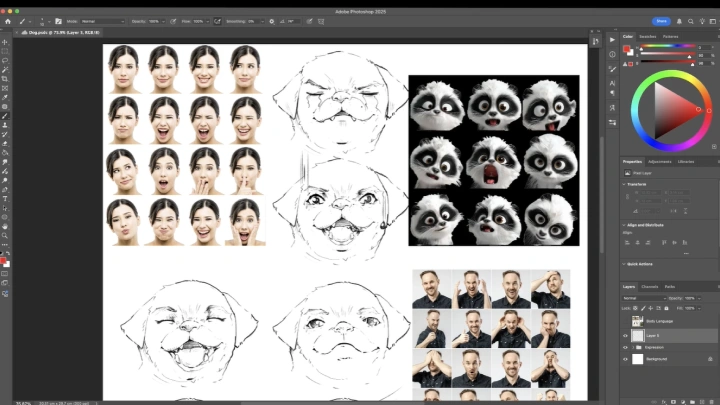The image size is (720, 405).
Task: Add a layer mask icon
Action: point(674,402)
